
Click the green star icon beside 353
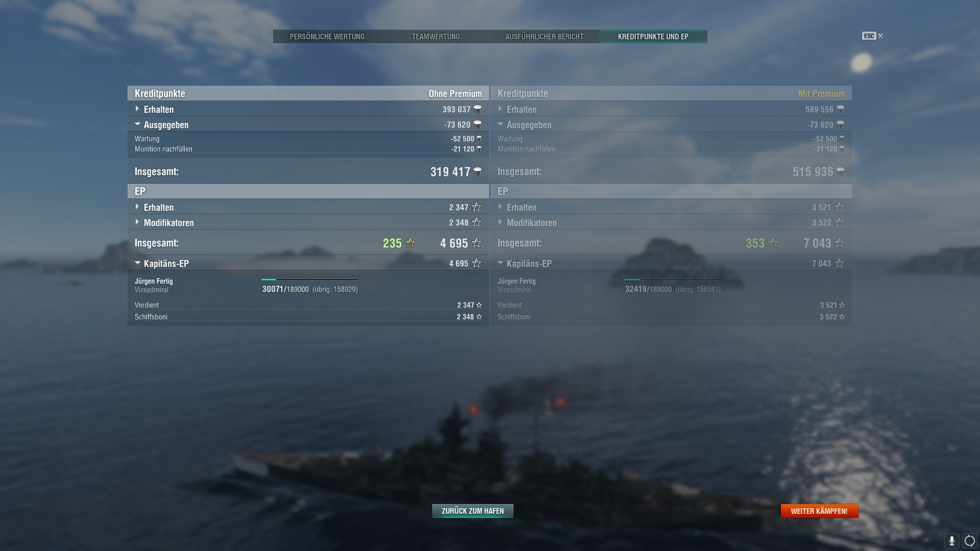773,243
